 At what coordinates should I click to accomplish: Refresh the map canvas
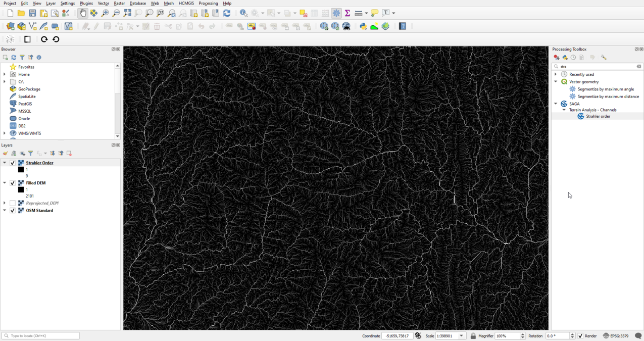227,13
